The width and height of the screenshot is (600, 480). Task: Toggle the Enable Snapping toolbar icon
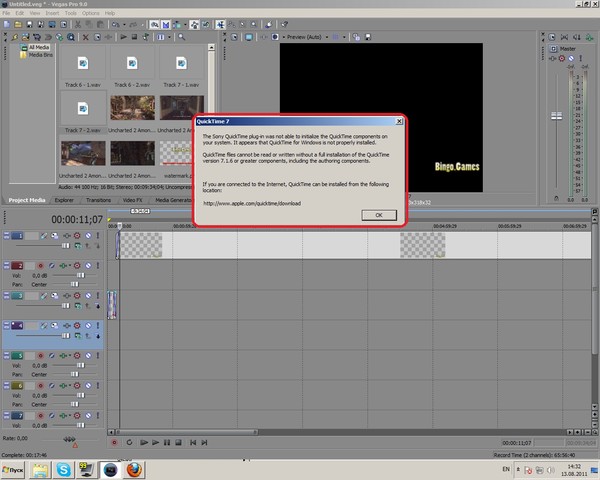click(x=154, y=24)
